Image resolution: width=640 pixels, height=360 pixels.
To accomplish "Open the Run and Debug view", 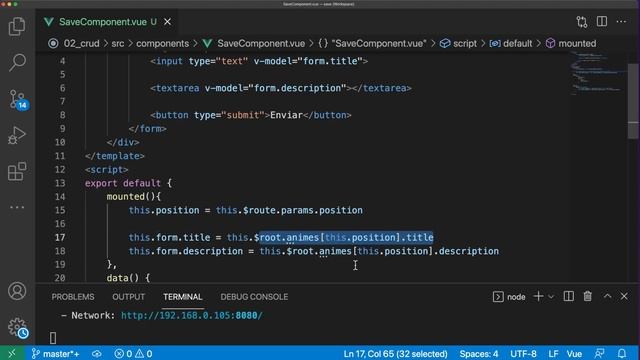I will [17, 135].
